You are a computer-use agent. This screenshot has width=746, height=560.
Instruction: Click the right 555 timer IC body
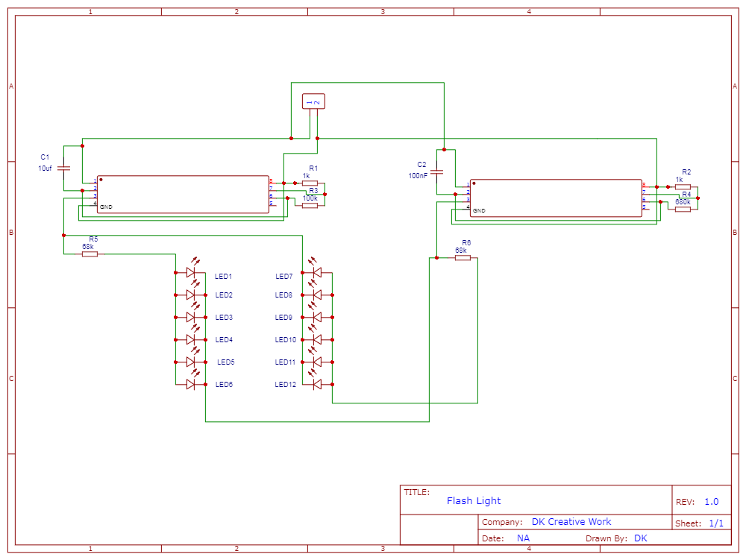coord(556,198)
